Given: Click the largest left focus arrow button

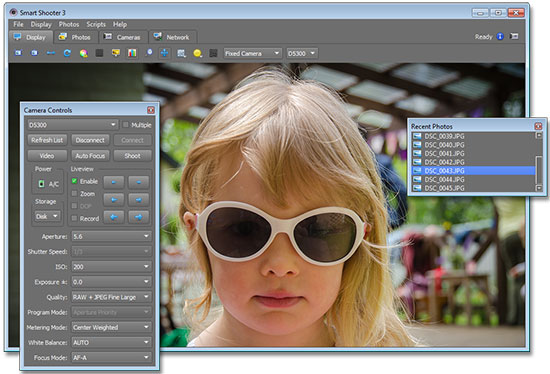Looking at the screenshot, I should pos(114,217).
